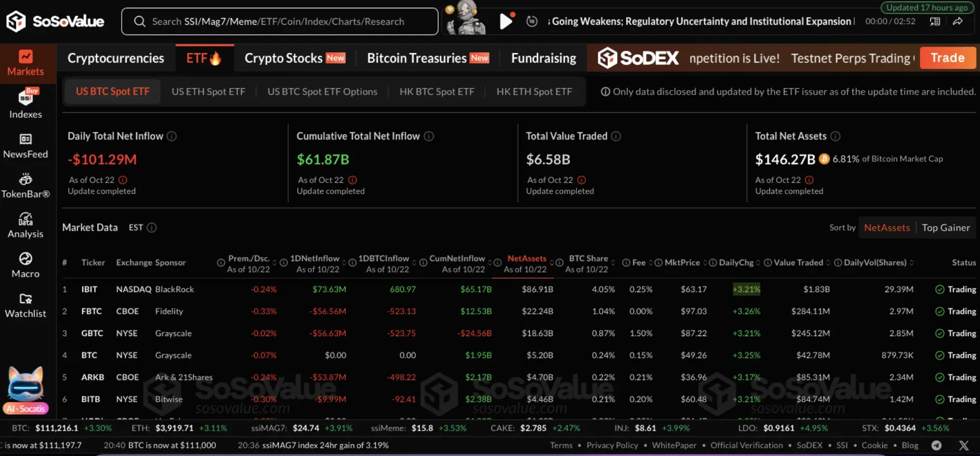Open the X (Twitter) link in the footer

[x=963, y=445]
